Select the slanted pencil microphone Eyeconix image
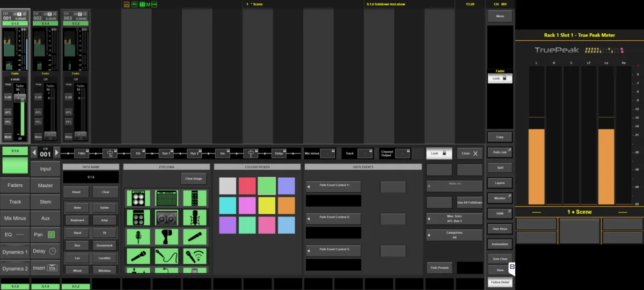The height and width of the screenshot is (290, 644). [x=194, y=237]
